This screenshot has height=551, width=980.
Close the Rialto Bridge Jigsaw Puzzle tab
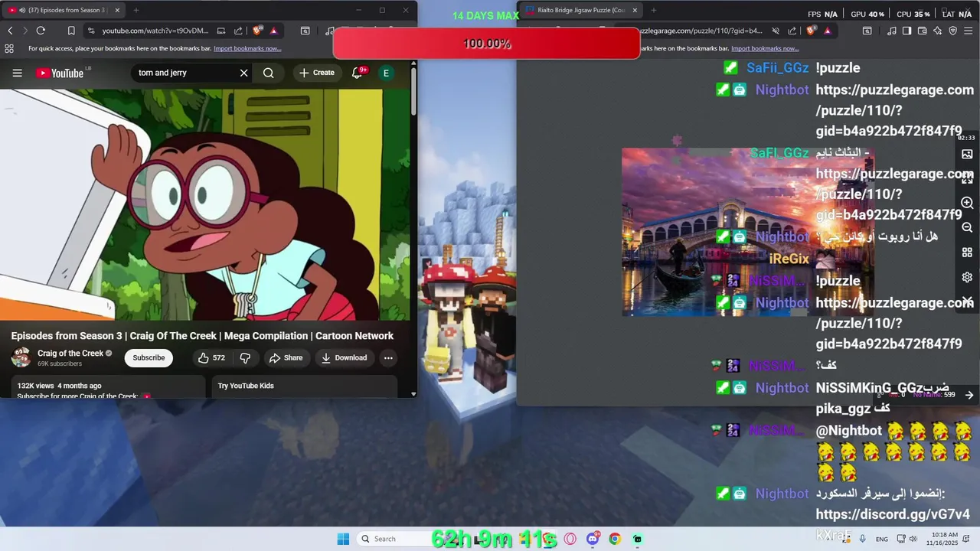(635, 10)
